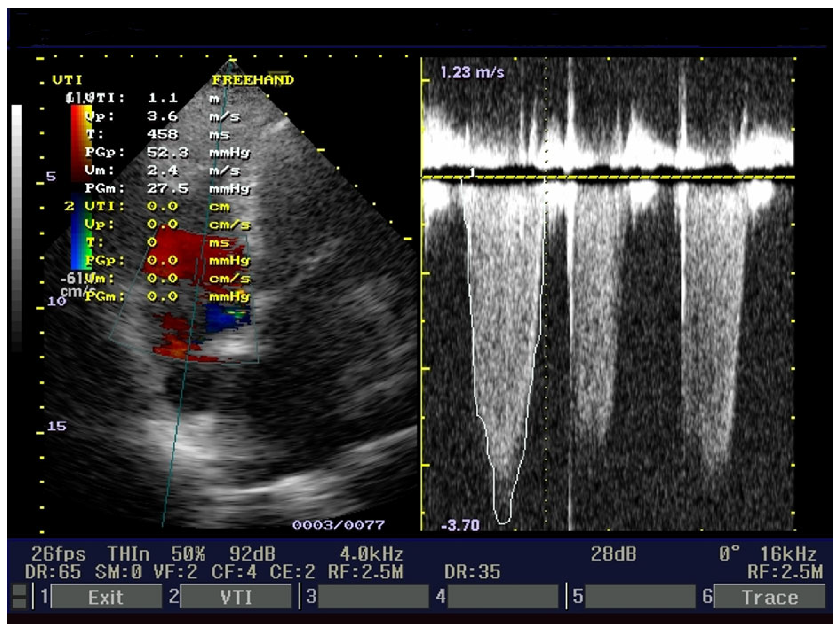Click the PGp 52.3 mmHg value
Screen dimensions: 840x632
click(168, 152)
